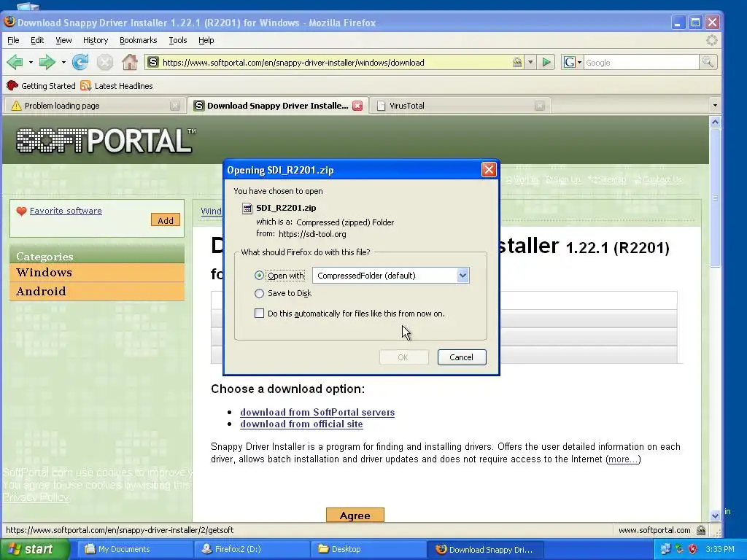
Task: Click the SoftPortal site favicon in address bar
Action: click(x=153, y=63)
